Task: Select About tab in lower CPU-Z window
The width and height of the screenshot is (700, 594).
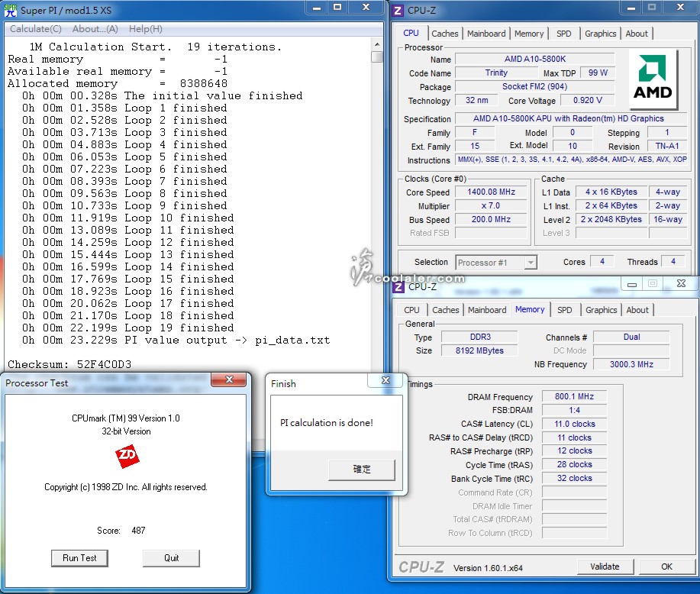Action: pyautogui.click(x=637, y=310)
